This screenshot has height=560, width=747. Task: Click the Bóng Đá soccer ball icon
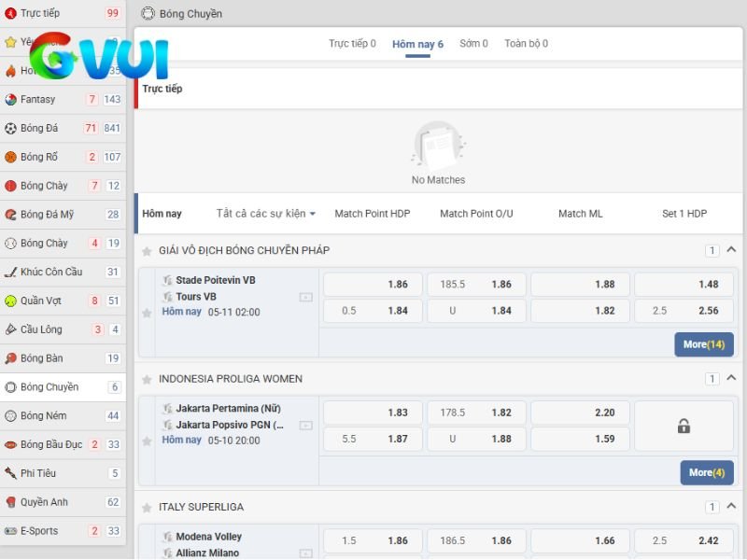11,128
